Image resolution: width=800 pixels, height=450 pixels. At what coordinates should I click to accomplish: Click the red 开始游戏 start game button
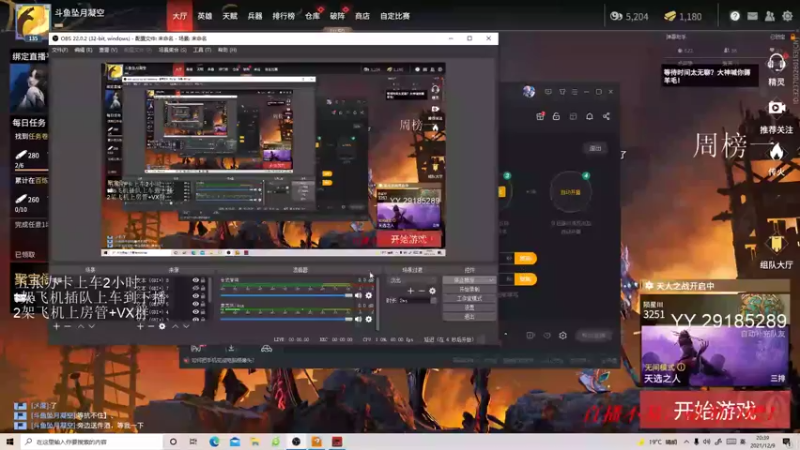click(715, 410)
